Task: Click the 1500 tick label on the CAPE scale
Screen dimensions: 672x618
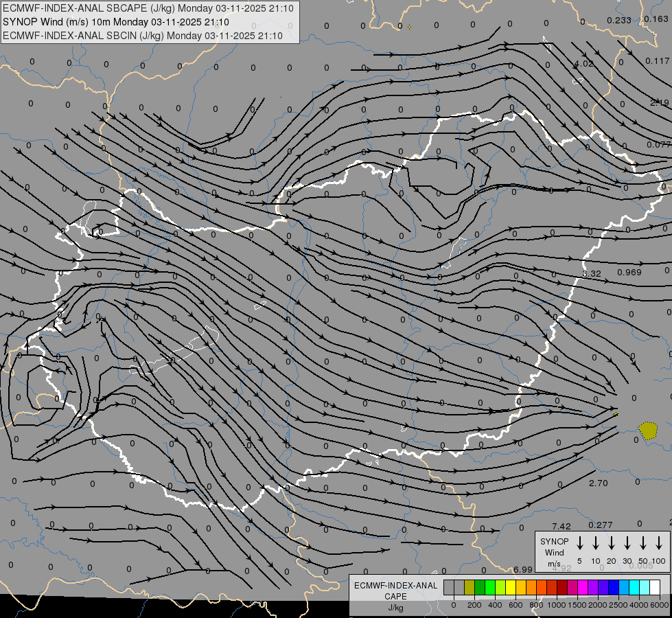Action: (x=577, y=605)
